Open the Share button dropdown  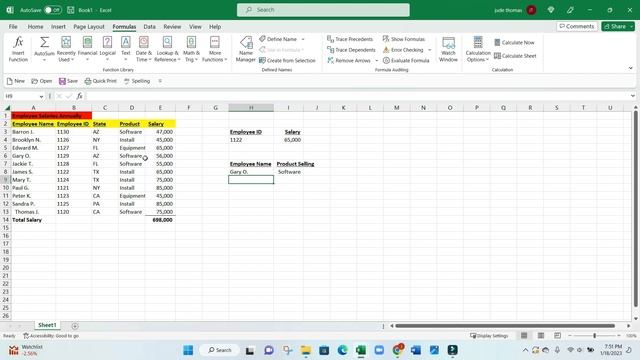point(632,26)
